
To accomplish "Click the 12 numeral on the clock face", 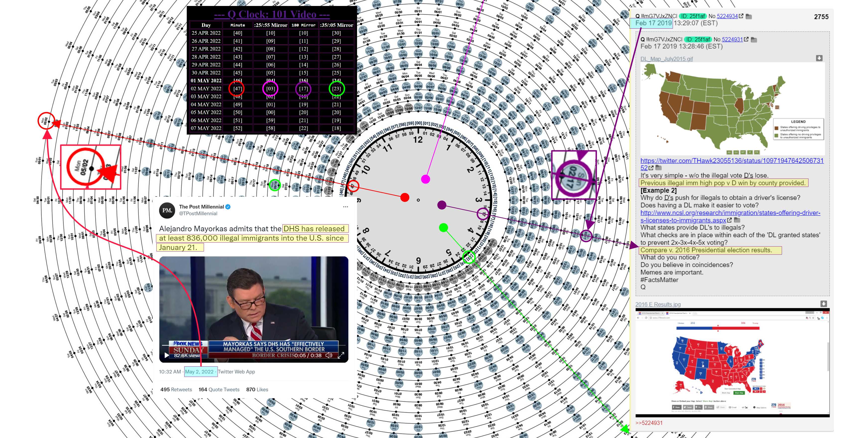I will [418, 140].
